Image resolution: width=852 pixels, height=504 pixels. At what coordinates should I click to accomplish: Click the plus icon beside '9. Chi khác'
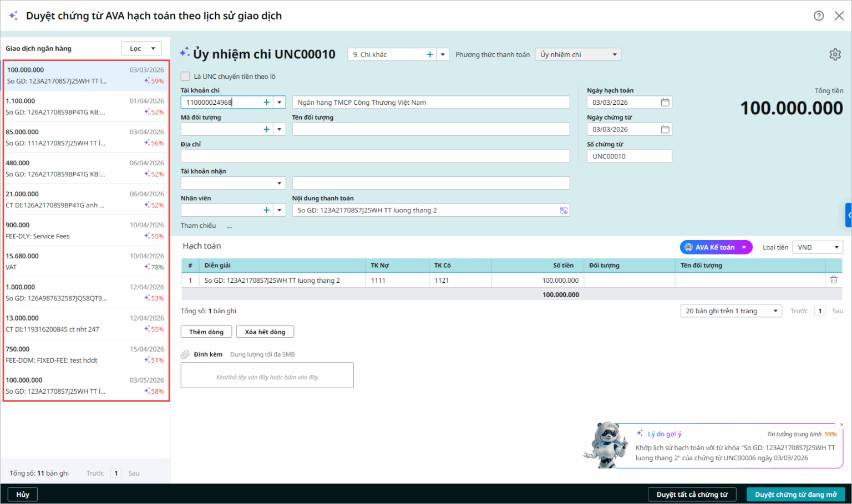point(430,54)
